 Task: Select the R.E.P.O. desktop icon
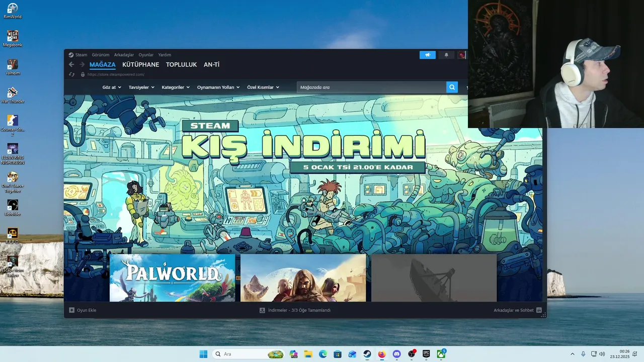(13, 236)
